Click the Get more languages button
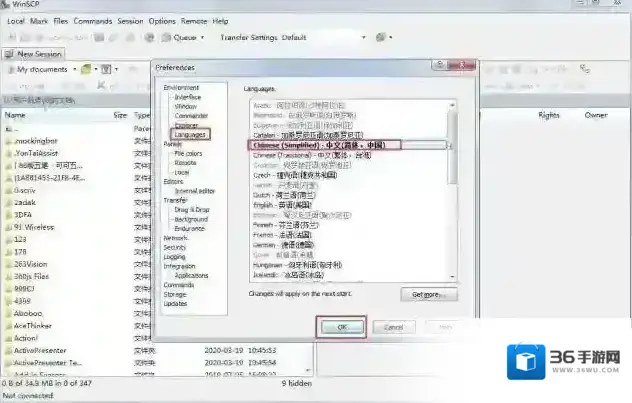This screenshot has width=632, height=403. click(x=428, y=295)
